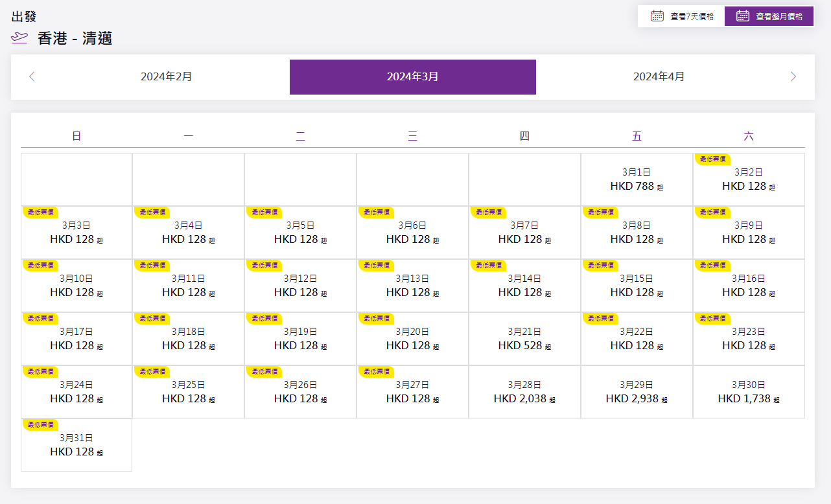Click the full-month price calendar icon
The image size is (831, 504).
point(742,16)
